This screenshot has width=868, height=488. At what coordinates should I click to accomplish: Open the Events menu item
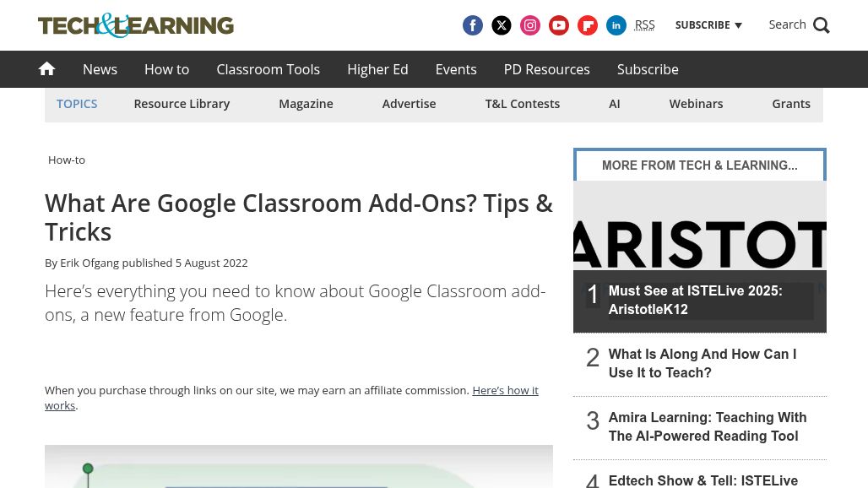[x=456, y=69]
